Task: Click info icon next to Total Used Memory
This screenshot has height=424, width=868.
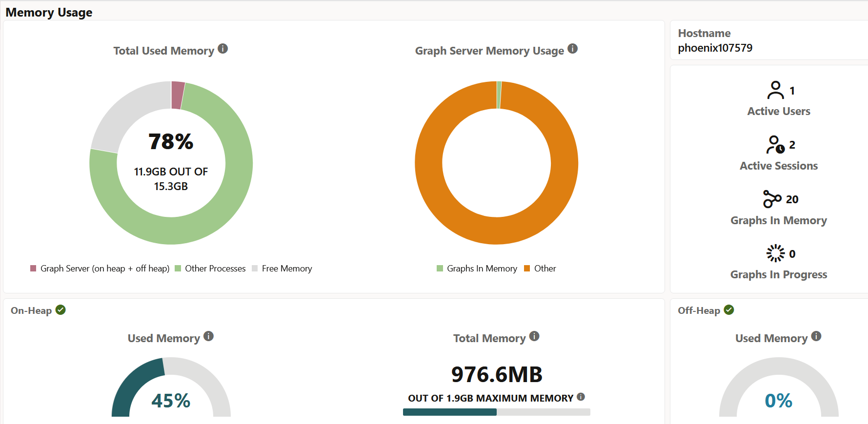Action: 223,49
